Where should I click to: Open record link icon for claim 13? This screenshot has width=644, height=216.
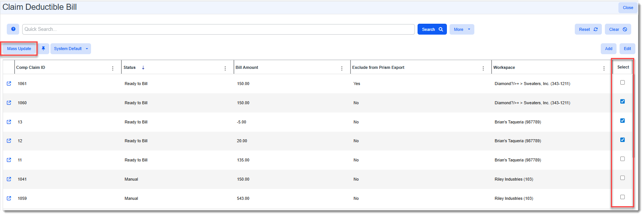tap(9, 122)
